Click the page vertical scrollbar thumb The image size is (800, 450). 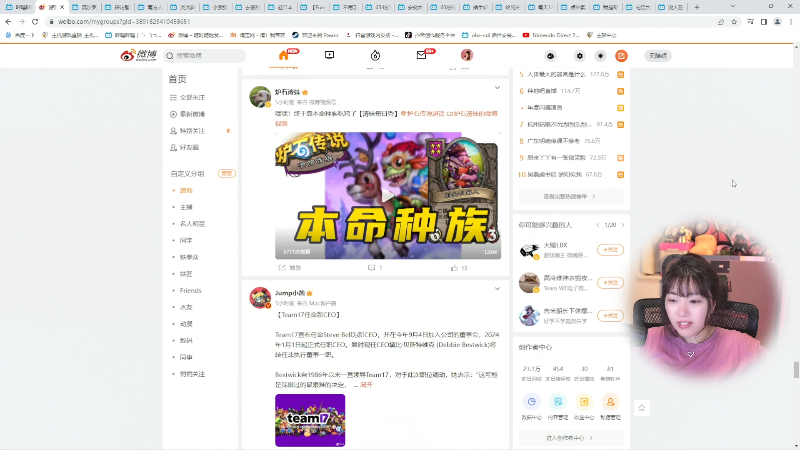click(x=796, y=369)
